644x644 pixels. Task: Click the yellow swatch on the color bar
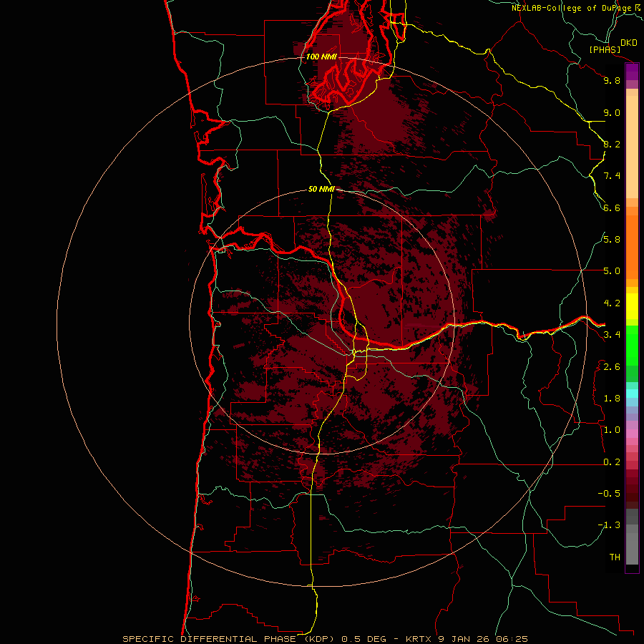pos(632,306)
